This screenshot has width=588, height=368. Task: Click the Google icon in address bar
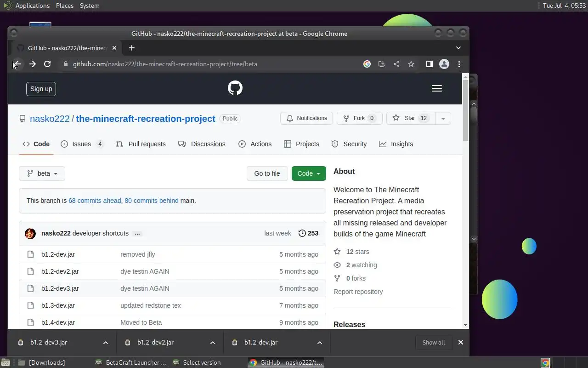367,64
